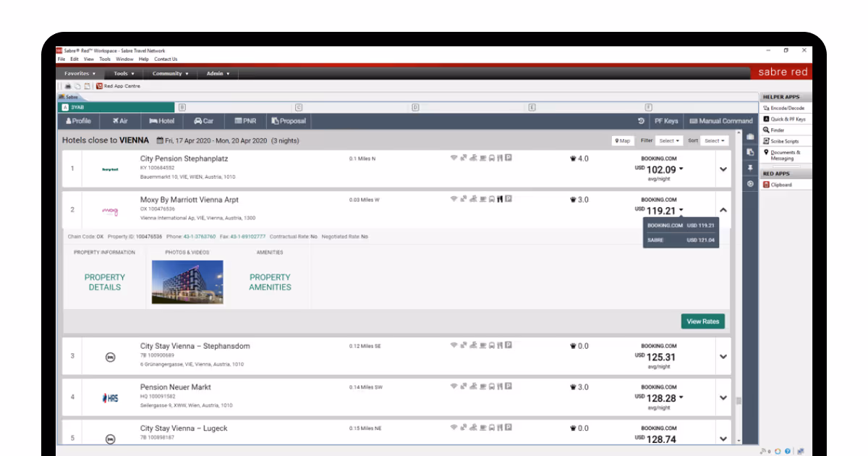Show hotels on the Map

622,140
